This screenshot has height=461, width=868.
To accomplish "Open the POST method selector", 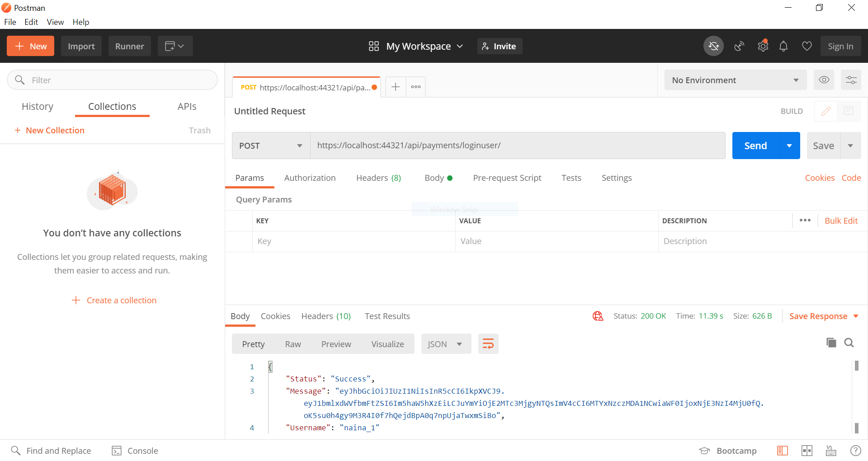I will coord(270,146).
